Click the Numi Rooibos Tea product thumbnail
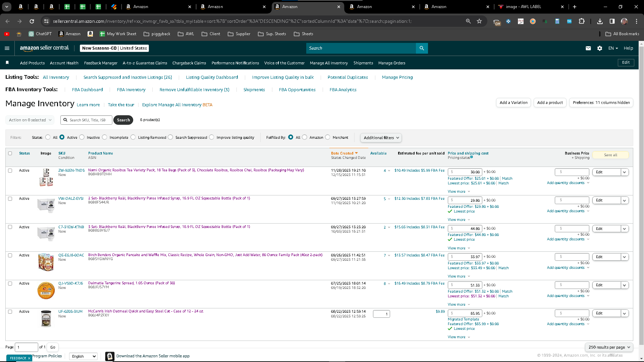This screenshot has width=644, height=362. (46, 178)
